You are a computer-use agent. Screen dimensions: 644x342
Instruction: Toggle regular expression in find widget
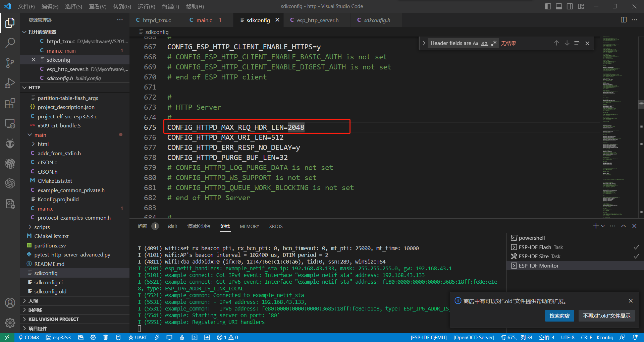pyautogui.click(x=494, y=43)
